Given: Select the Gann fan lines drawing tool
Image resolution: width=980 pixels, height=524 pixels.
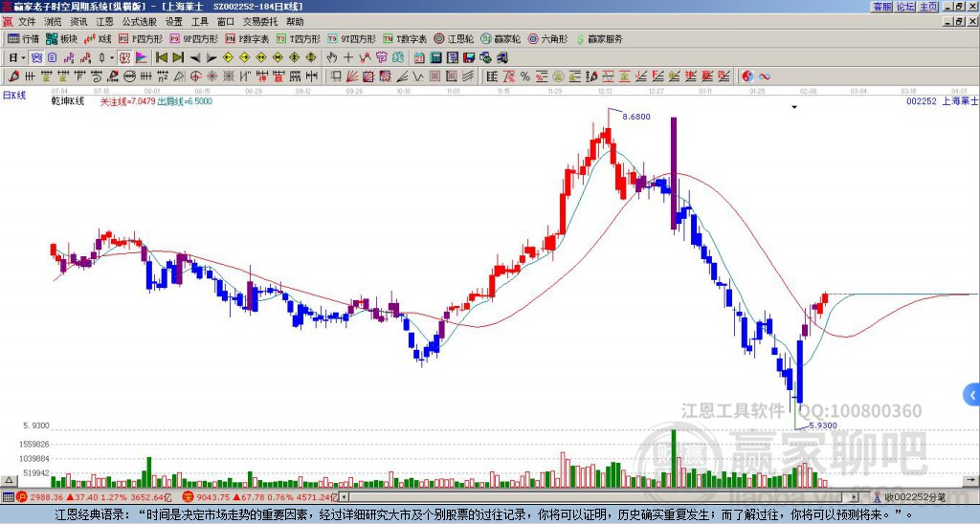Looking at the screenshot, I should [352, 76].
